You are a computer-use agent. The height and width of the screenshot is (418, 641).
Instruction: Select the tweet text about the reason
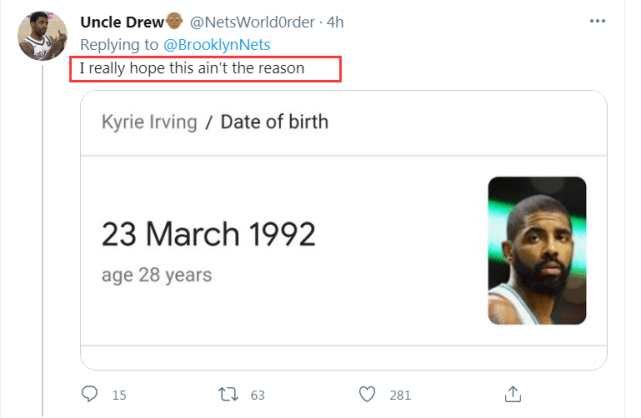pos(206,69)
